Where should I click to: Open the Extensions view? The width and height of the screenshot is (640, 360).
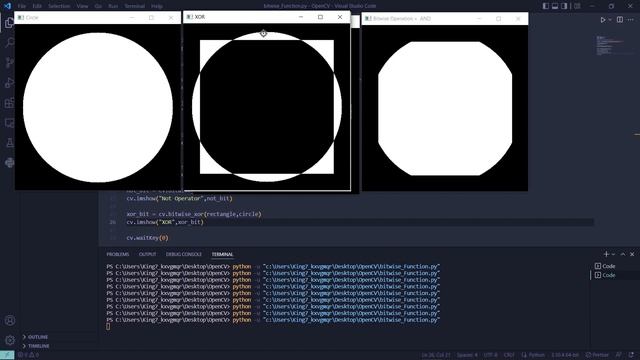[x=9, y=102]
